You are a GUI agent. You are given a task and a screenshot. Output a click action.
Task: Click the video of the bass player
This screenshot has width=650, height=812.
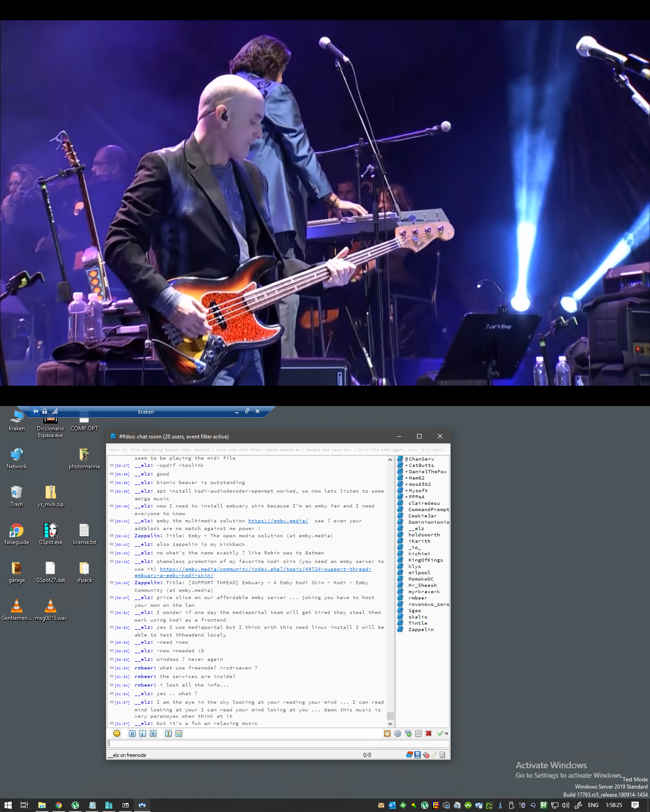click(x=325, y=203)
